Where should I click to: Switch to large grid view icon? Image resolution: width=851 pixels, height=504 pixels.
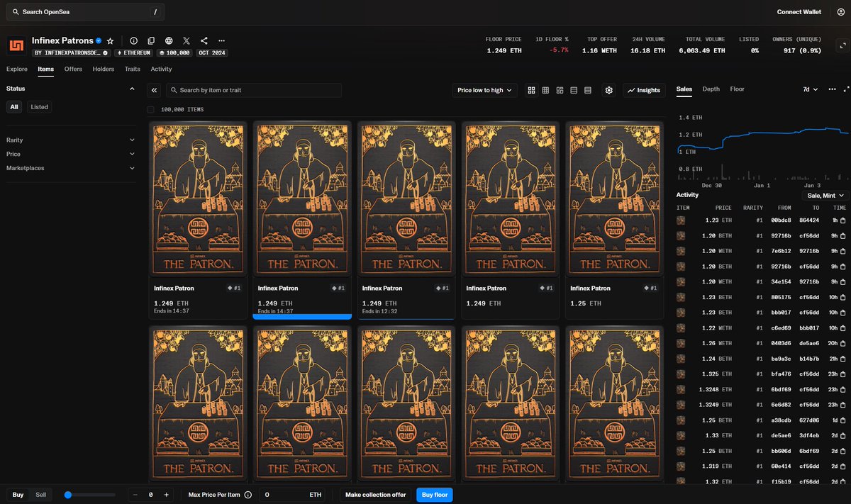point(532,90)
